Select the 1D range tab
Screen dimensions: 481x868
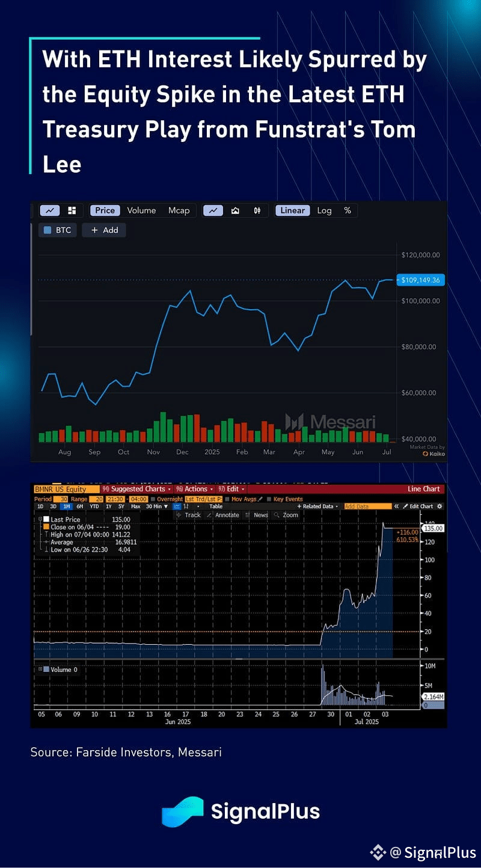pyautogui.click(x=40, y=506)
